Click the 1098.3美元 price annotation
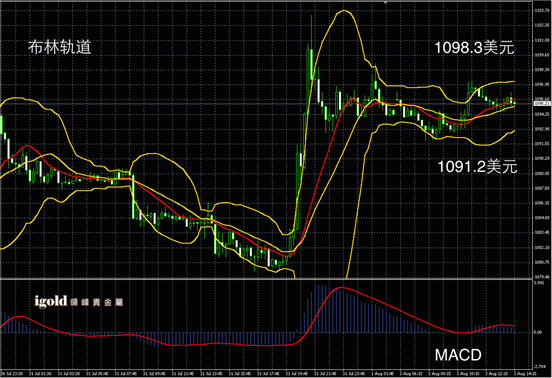This screenshot has height=378, width=552. pyautogui.click(x=474, y=48)
